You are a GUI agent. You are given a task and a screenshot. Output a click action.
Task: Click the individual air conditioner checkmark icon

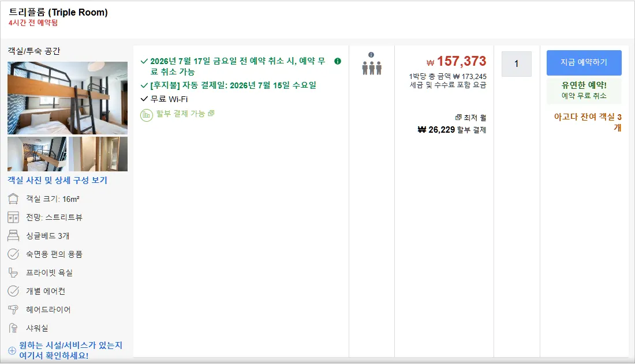click(13, 291)
